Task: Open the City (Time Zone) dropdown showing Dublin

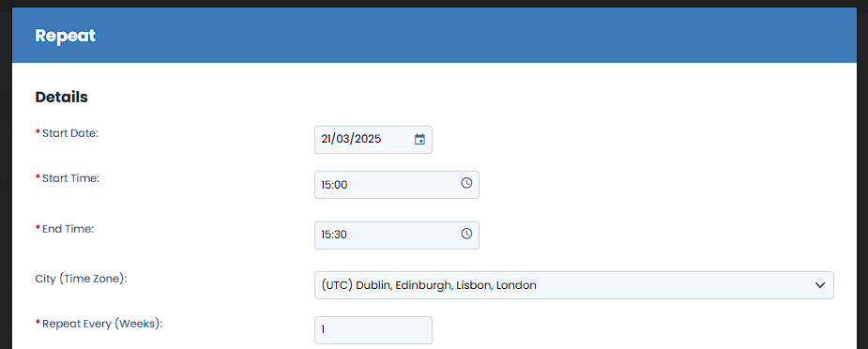Action: (x=574, y=285)
